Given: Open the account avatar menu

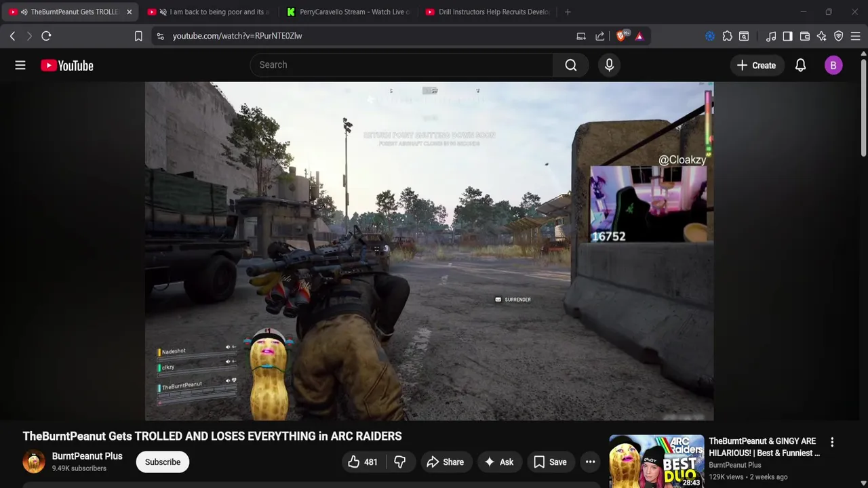Looking at the screenshot, I should (833, 65).
